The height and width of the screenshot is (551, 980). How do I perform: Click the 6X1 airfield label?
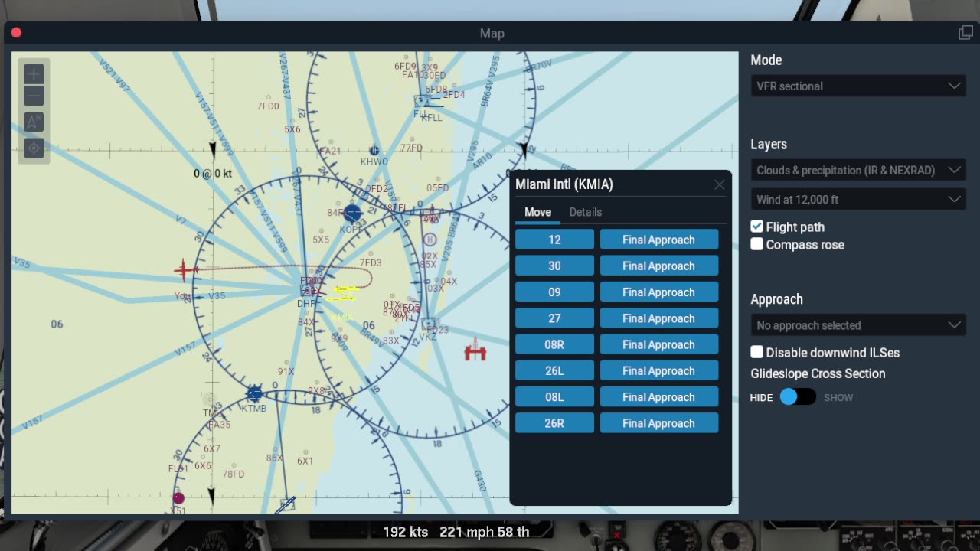305,461
